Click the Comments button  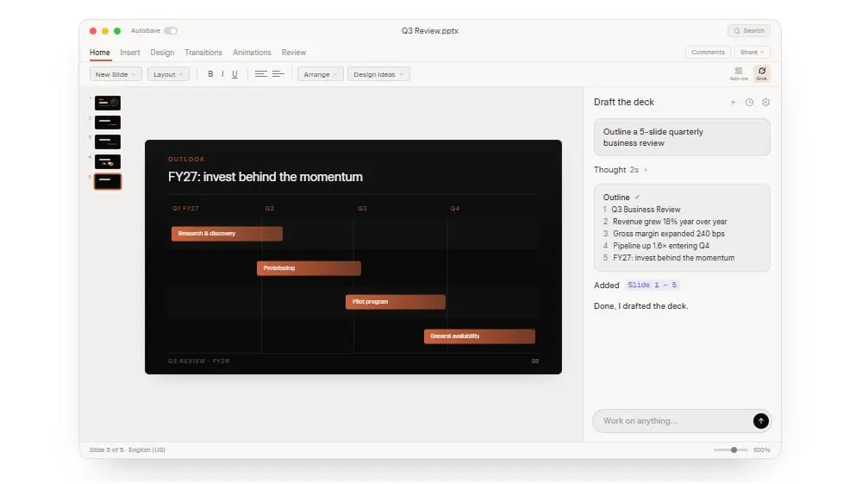tap(708, 52)
